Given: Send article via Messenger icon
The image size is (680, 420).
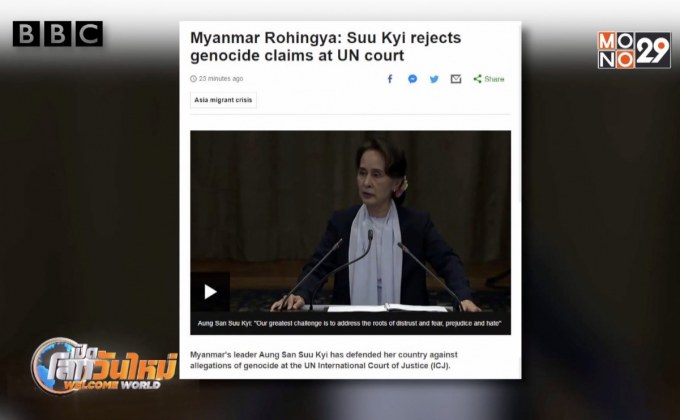Looking at the screenshot, I should pyautogui.click(x=412, y=79).
